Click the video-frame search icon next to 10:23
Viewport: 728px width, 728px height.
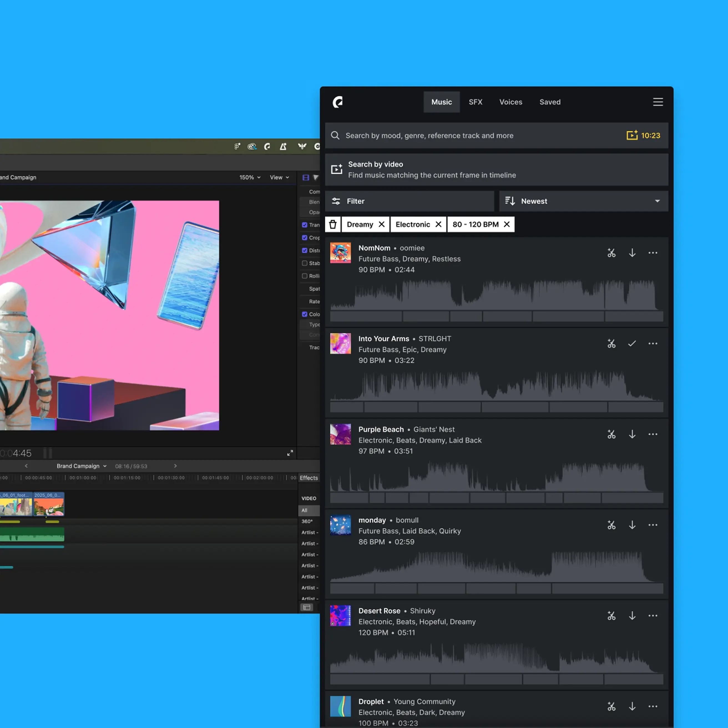point(632,135)
